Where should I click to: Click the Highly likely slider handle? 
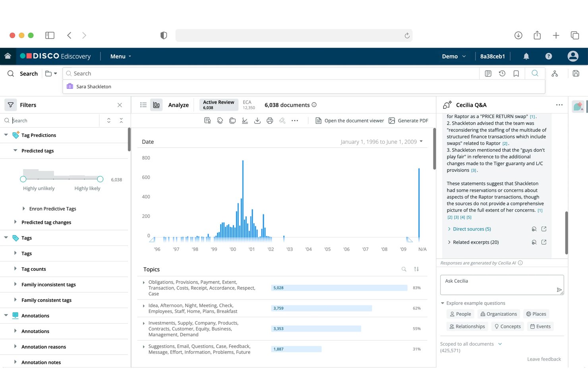point(100,179)
